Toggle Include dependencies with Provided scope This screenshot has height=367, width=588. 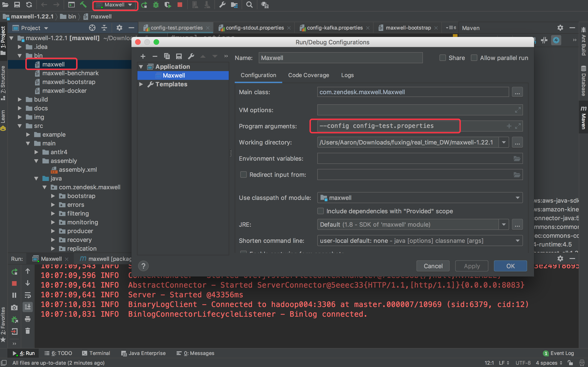(321, 211)
